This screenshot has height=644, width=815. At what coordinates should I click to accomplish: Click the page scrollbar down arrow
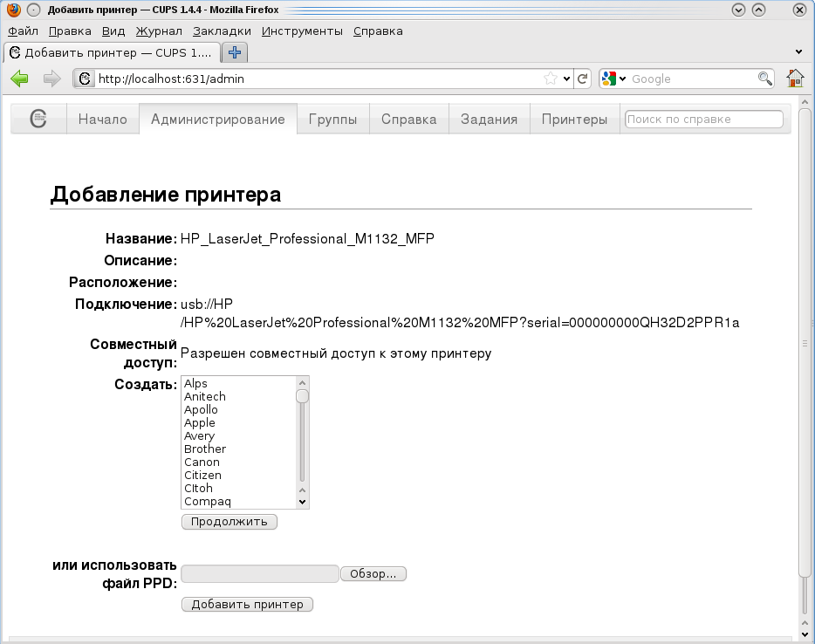tap(805, 634)
